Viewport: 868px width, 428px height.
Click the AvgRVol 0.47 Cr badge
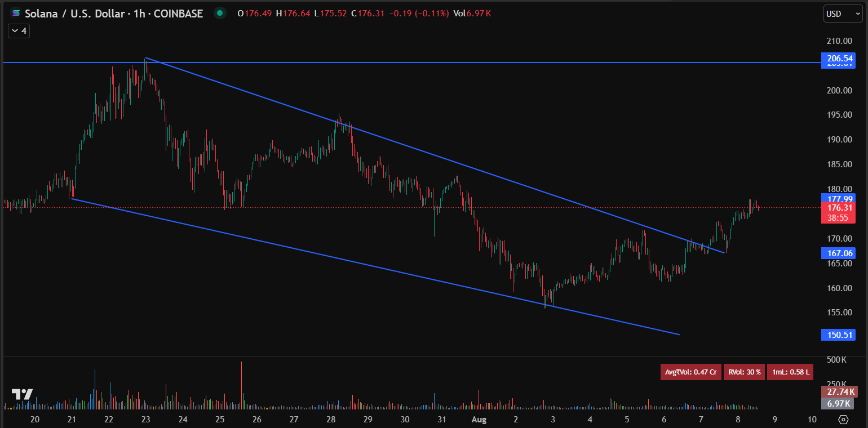click(x=690, y=372)
